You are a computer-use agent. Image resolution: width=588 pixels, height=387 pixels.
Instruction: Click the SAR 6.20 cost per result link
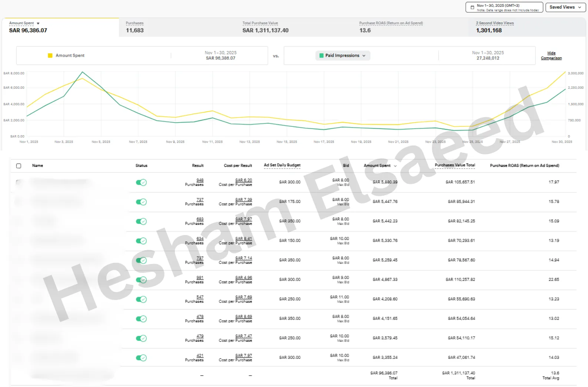click(243, 180)
